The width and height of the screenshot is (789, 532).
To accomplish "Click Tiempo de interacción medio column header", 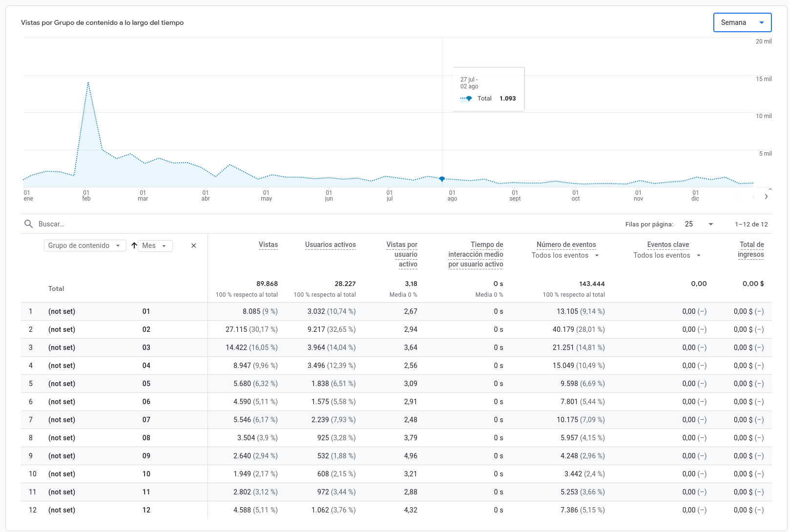I will click(x=476, y=254).
